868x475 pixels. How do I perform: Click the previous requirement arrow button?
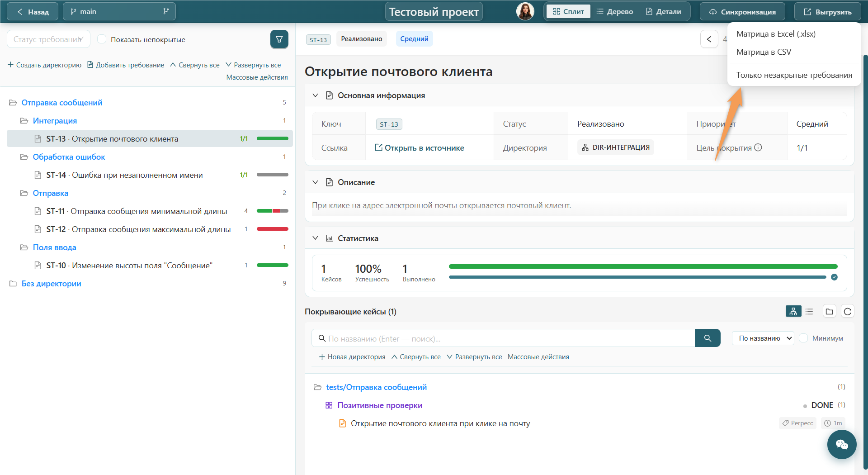[709, 39]
